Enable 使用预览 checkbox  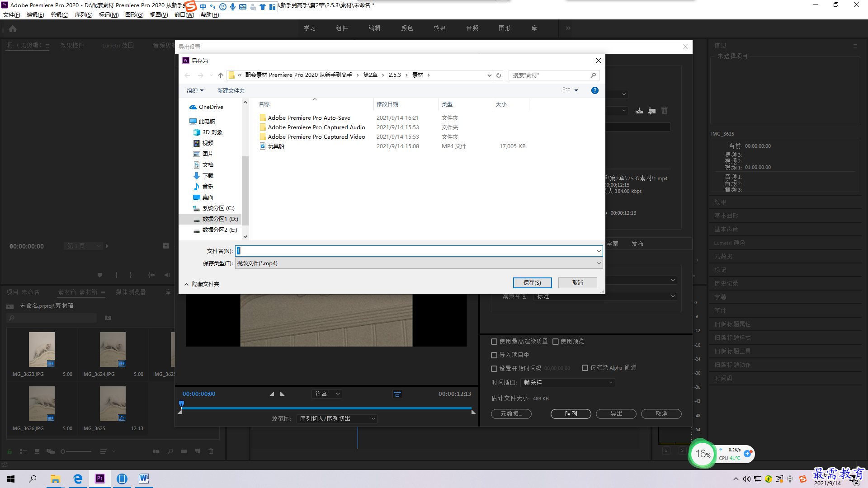click(556, 342)
